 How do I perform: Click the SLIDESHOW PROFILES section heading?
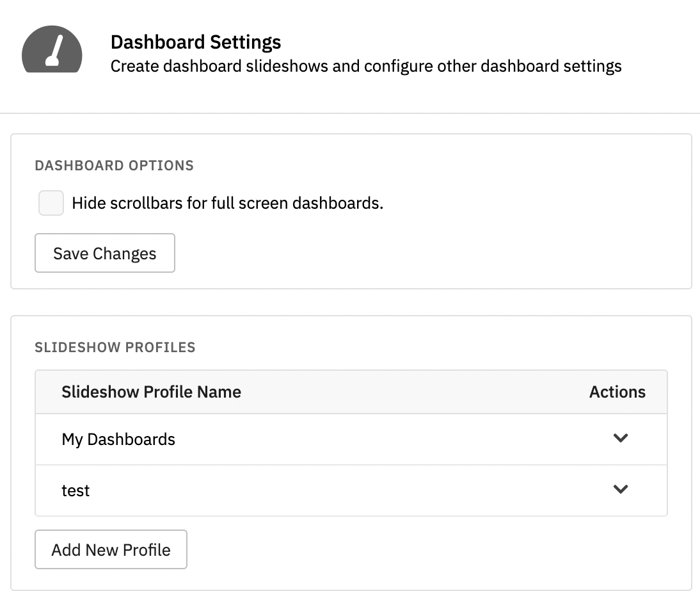pyautogui.click(x=115, y=348)
